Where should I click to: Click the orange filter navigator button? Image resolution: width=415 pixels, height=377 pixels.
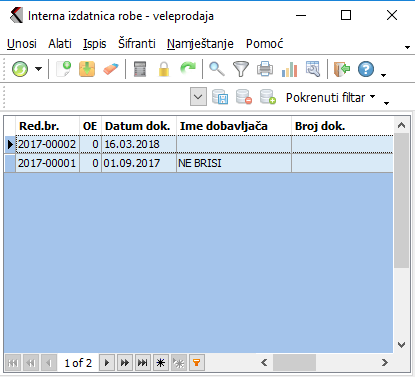point(197,363)
